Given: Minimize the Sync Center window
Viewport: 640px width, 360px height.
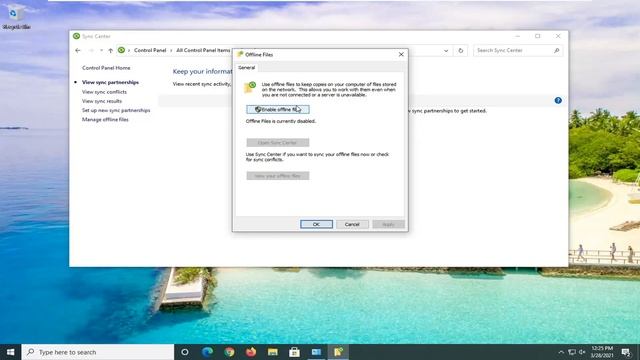Looking at the screenshot, I should (518, 36).
